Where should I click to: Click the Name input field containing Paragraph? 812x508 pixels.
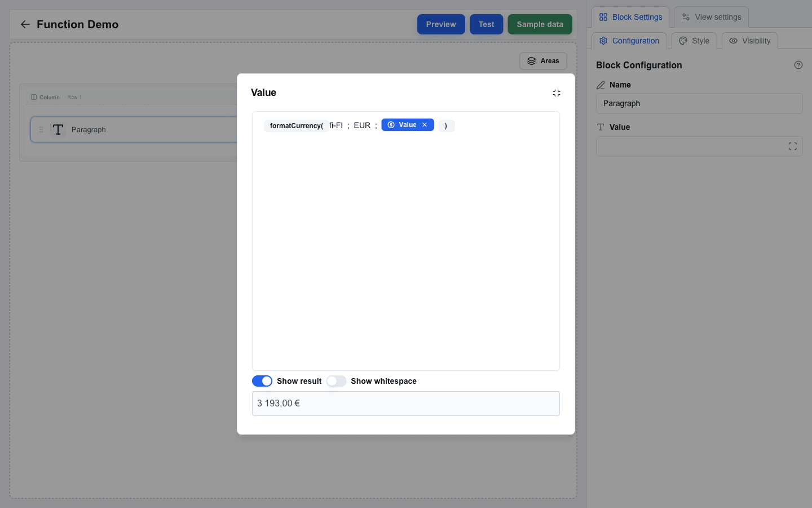(x=699, y=103)
